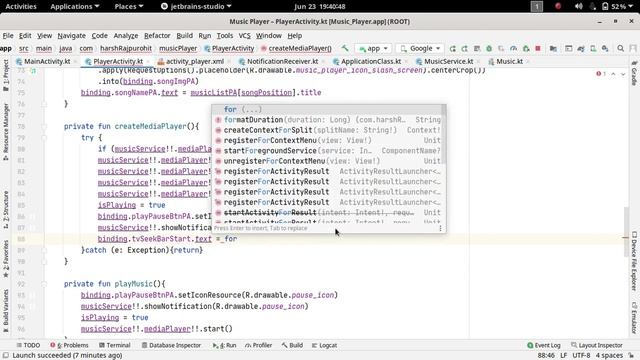The width and height of the screenshot is (640, 360).
Task: Click the attach debugger to process icon
Action: pyautogui.click(x=526, y=49)
